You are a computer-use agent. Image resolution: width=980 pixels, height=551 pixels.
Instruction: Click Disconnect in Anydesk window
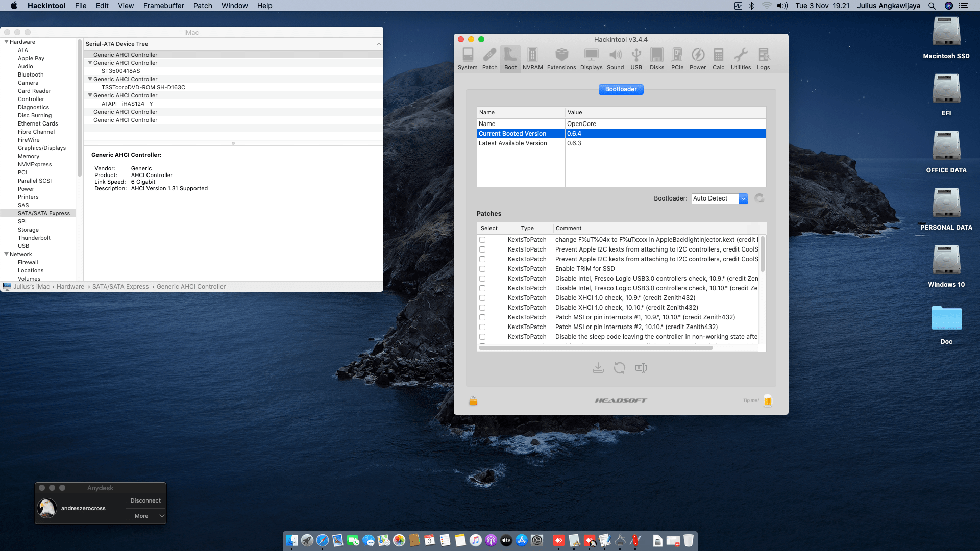pos(145,500)
